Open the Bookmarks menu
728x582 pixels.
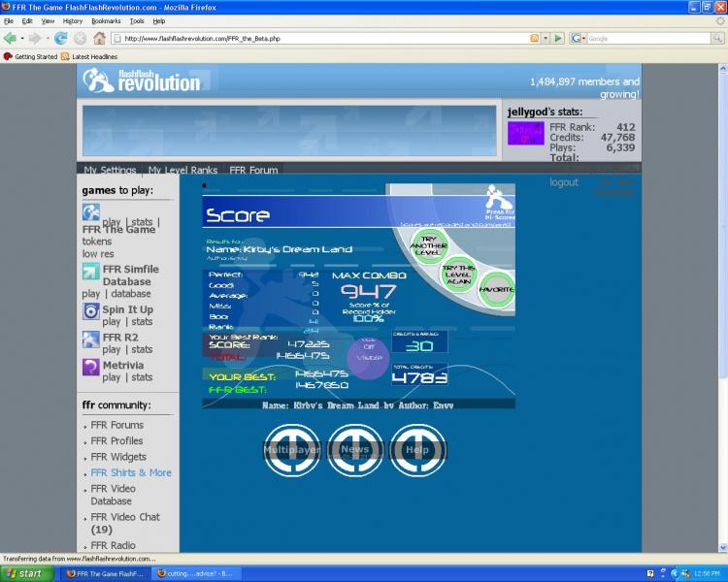tap(106, 20)
